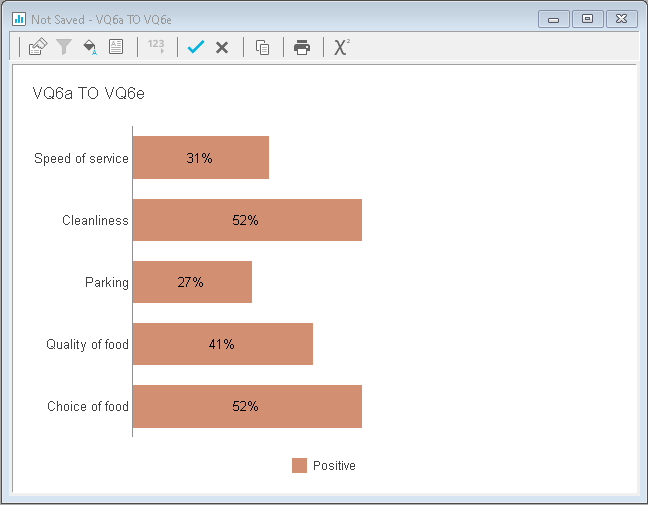Select the paint bucket style icon
The width and height of the screenshot is (648, 505).
(x=90, y=47)
